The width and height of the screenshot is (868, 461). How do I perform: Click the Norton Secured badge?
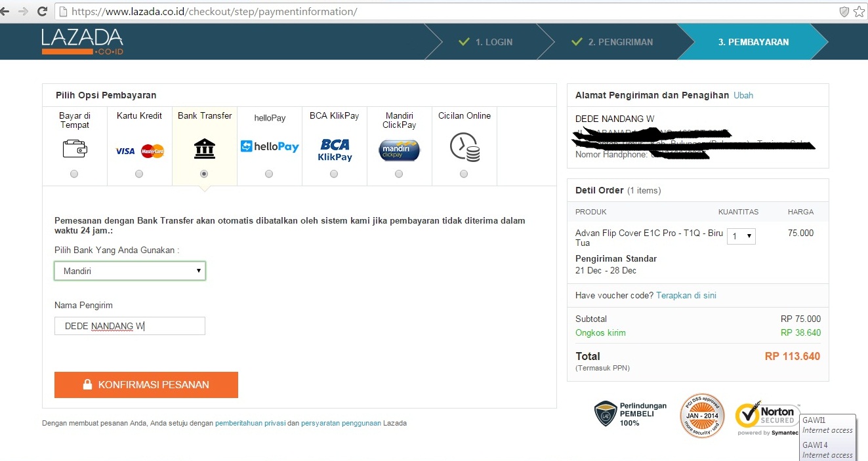coord(768,418)
